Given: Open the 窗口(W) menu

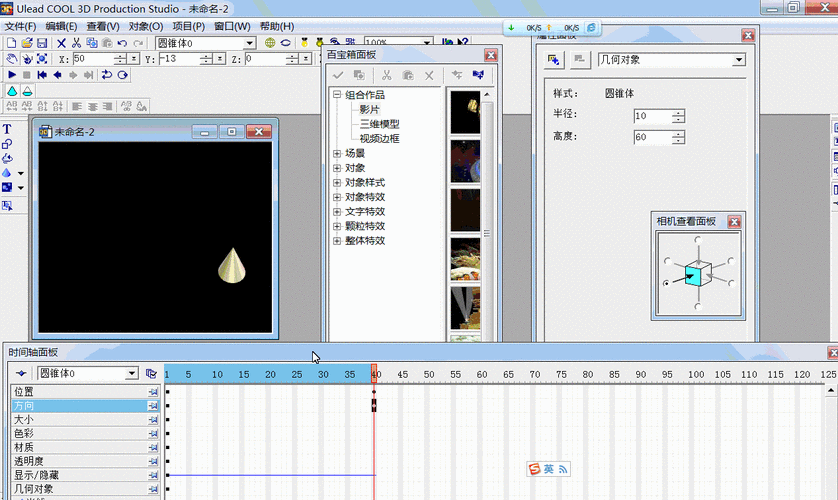Looking at the screenshot, I should 232,26.
